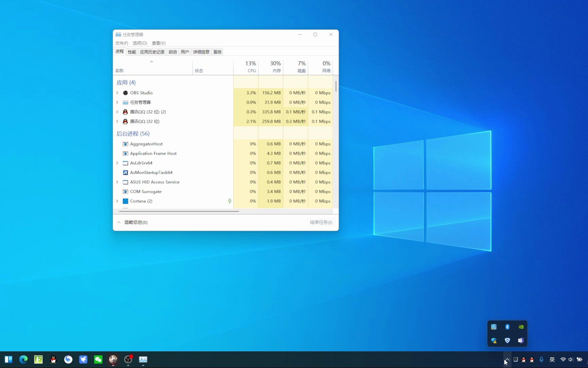Open Windows Security shield with warning
Viewport: 588px width, 368px height.
[494, 340]
